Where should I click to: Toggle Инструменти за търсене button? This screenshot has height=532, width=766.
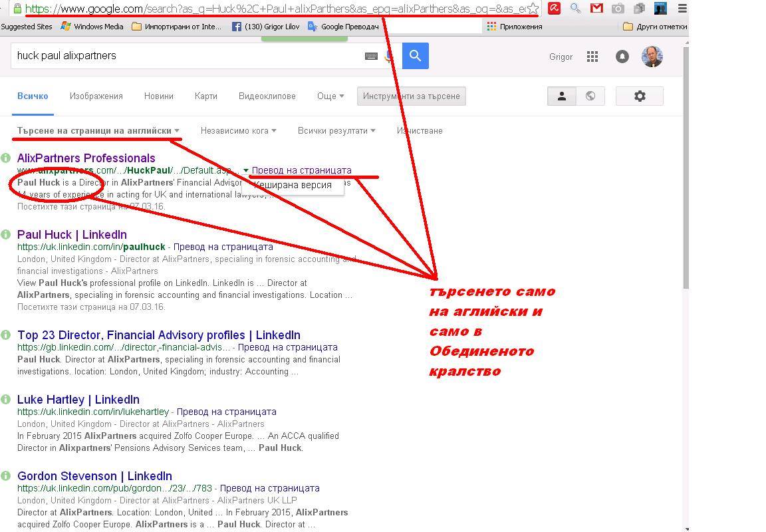tap(412, 96)
